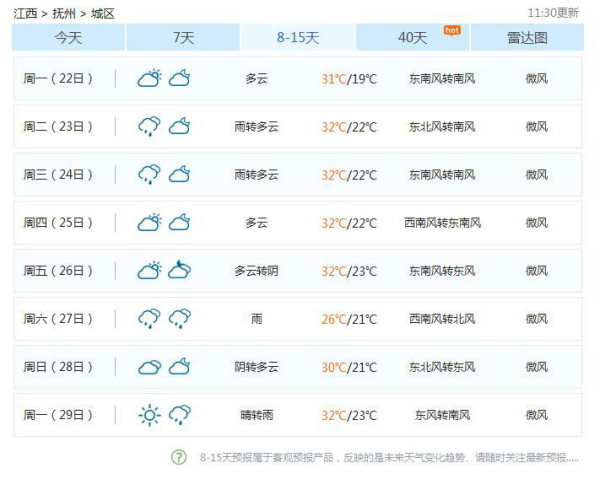This screenshot has width=600, height=479.
Task: Click the daytime overcast cloud icon for 周日 28日
Action: point(150,367)
